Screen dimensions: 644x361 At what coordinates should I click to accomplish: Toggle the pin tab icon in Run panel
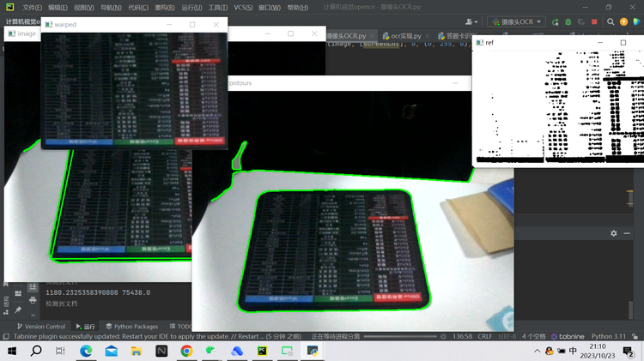coord(18,310)
